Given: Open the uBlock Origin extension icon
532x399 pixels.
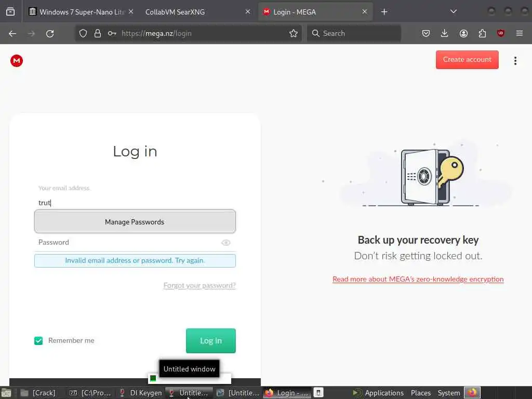Looking at the screenshot, I should click(500, 33).
